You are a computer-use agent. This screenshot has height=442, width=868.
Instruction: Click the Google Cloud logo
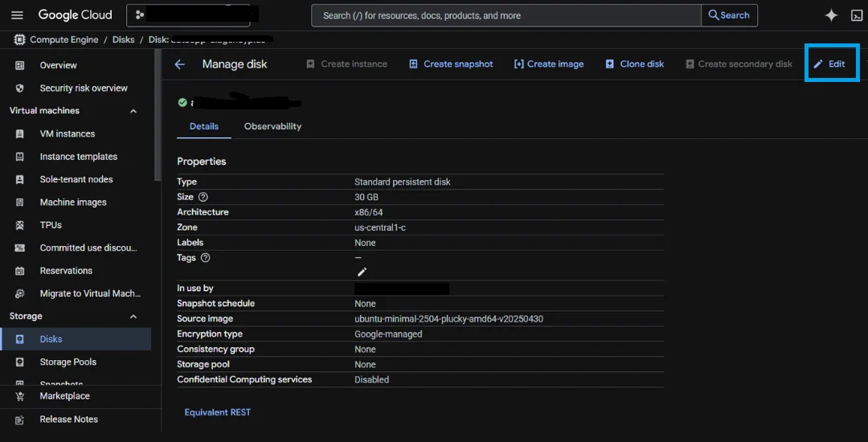click(x=75, y=15)
